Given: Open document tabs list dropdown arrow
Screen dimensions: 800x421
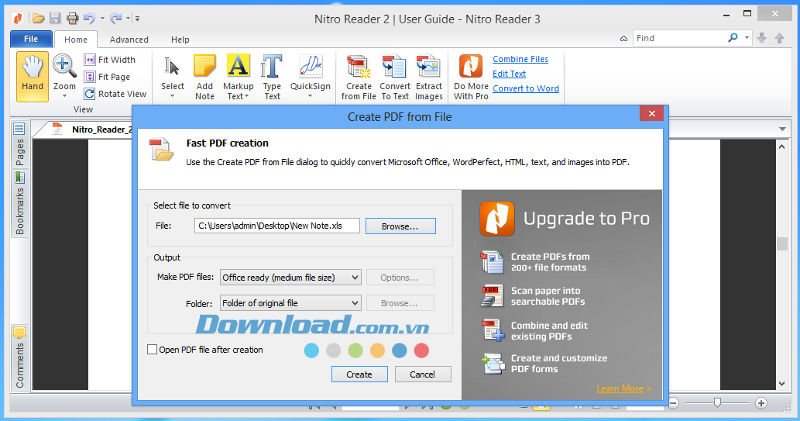Looking at the screenshot, I should 782,129.
